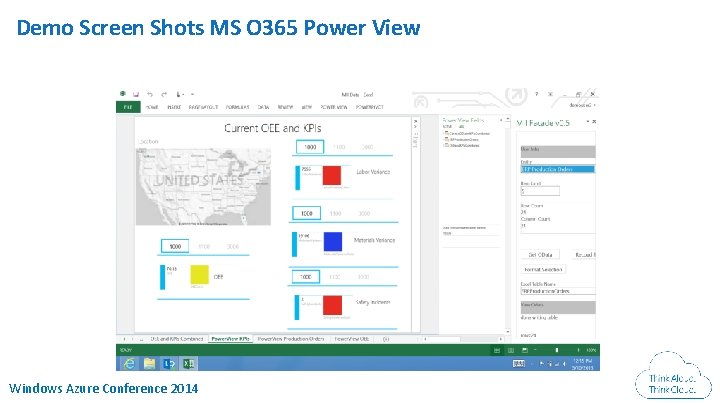Image resolution: width=720 pixels, height=405 pixels.
Task: Open Excel Help question mark icon
Action: point(536,94)
